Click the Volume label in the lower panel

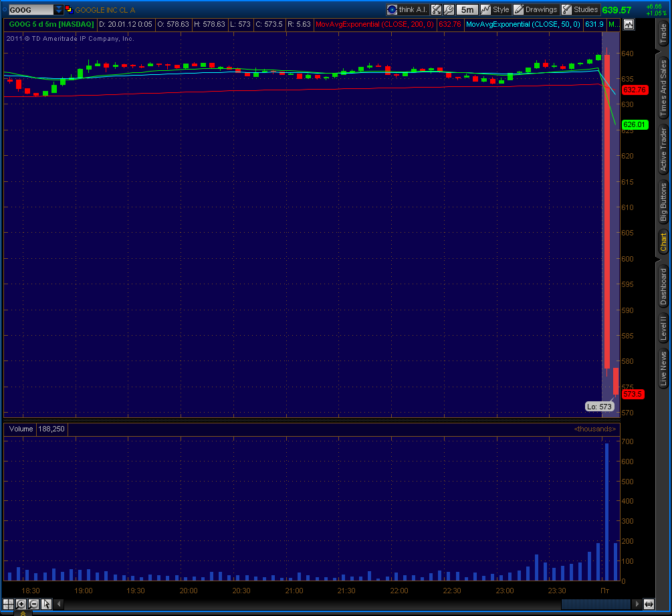(21, 429)
